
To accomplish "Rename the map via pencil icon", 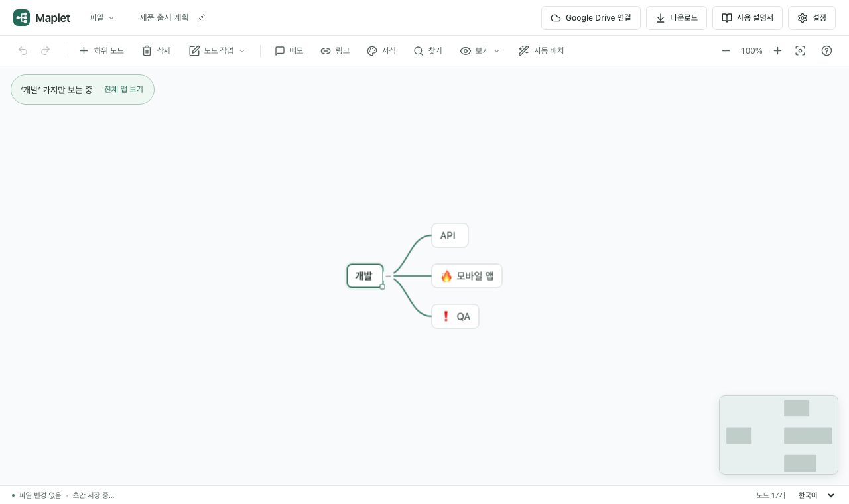I will 201,18.
